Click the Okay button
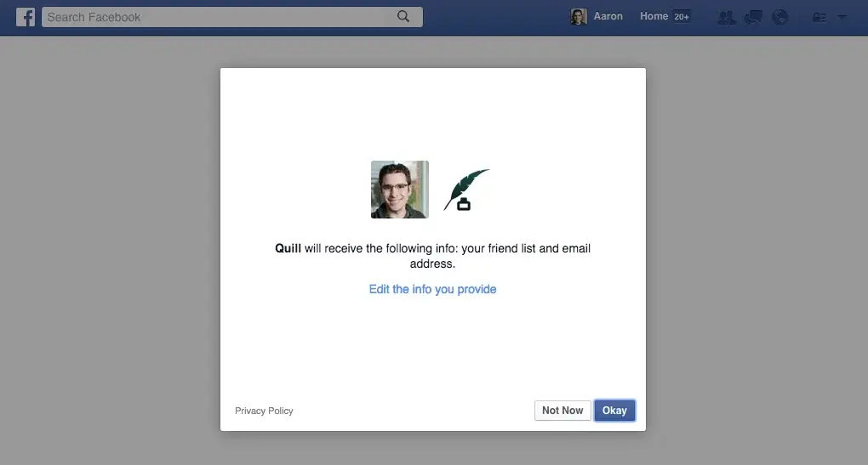The height and width of the screenshot is (465, 868). (x=614, y=411)
